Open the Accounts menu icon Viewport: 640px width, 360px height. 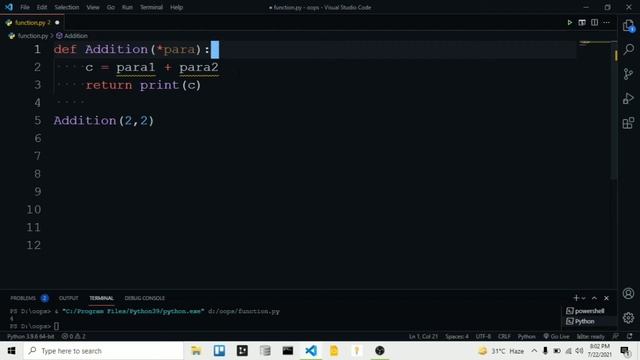click(629, 293)
